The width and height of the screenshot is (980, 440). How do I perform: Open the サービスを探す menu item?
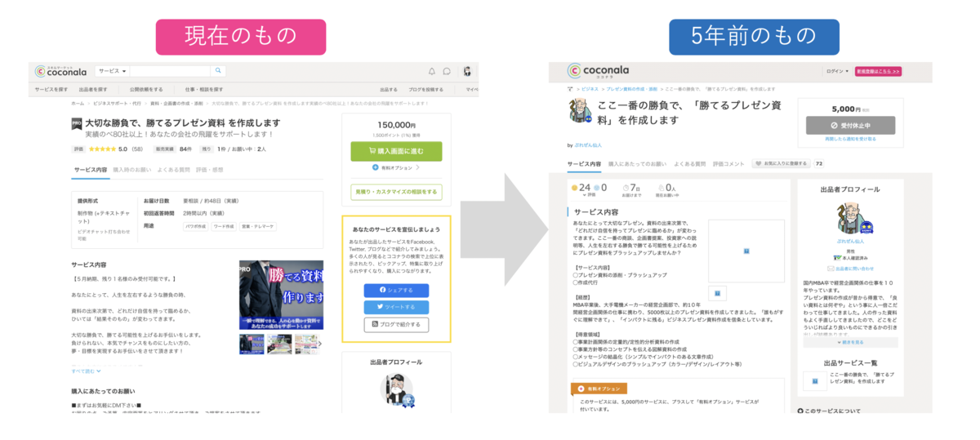[51, 89]
